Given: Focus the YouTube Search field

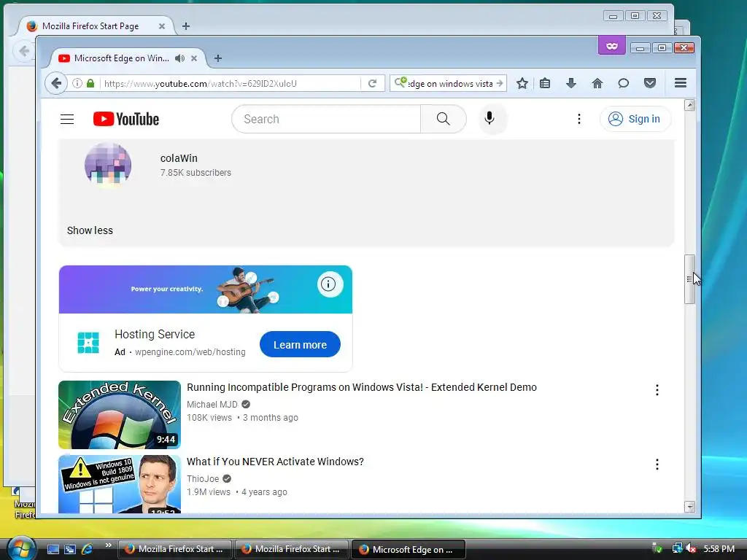Looking at the screenshot, I should [x=326, y=119].
